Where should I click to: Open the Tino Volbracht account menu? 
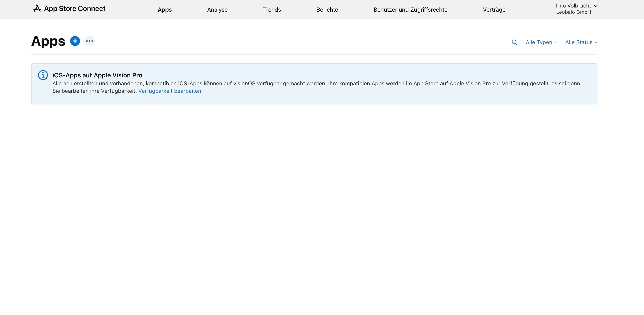tap(576, 6)
